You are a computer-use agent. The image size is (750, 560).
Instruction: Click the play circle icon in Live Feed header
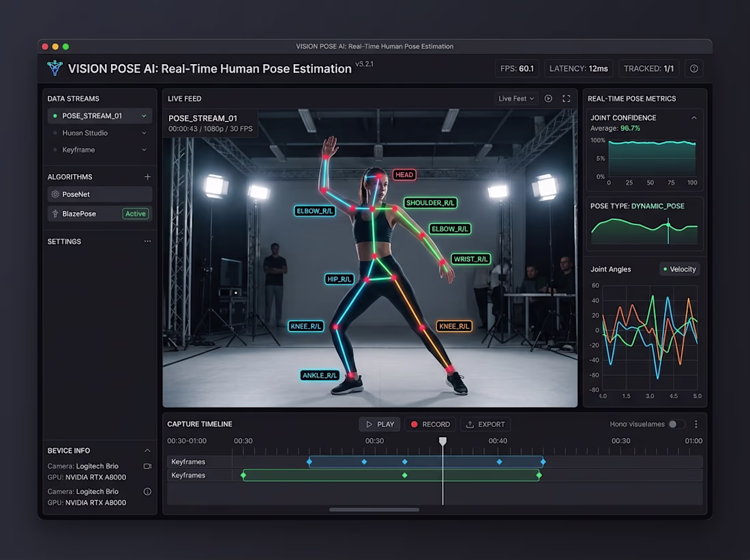coord(549,98)
